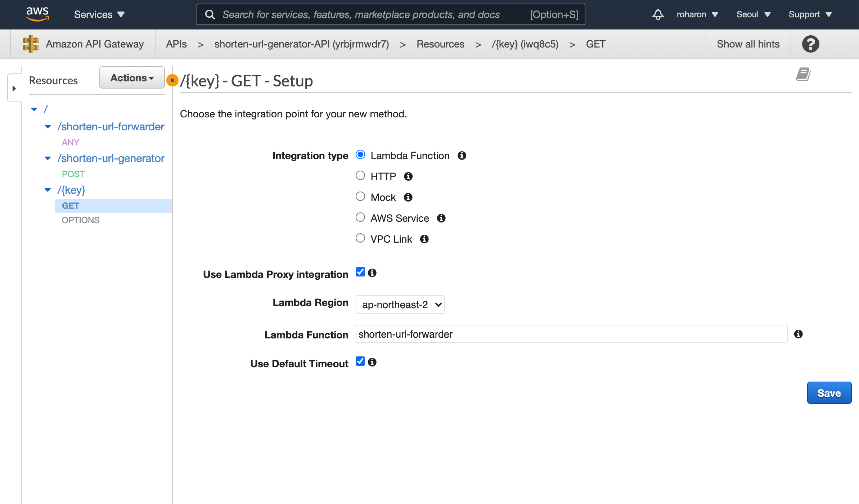Collapse the /shorten-url-generator resource tree

48,158
